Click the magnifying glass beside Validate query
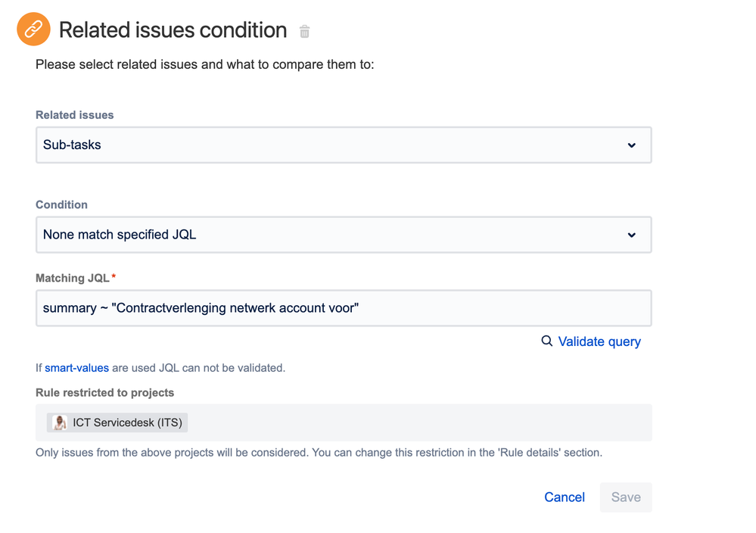 coord(547,341)
